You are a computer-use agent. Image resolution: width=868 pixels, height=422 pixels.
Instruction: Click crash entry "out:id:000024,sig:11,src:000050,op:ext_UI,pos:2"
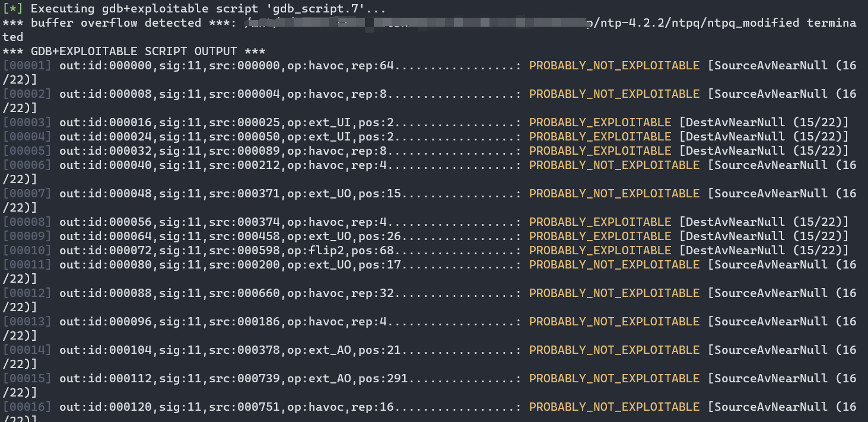click(227, 137)
